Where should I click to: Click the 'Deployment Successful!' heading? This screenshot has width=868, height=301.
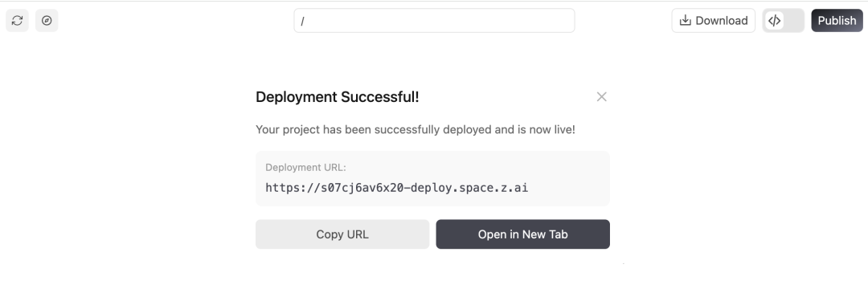point(337,97)
